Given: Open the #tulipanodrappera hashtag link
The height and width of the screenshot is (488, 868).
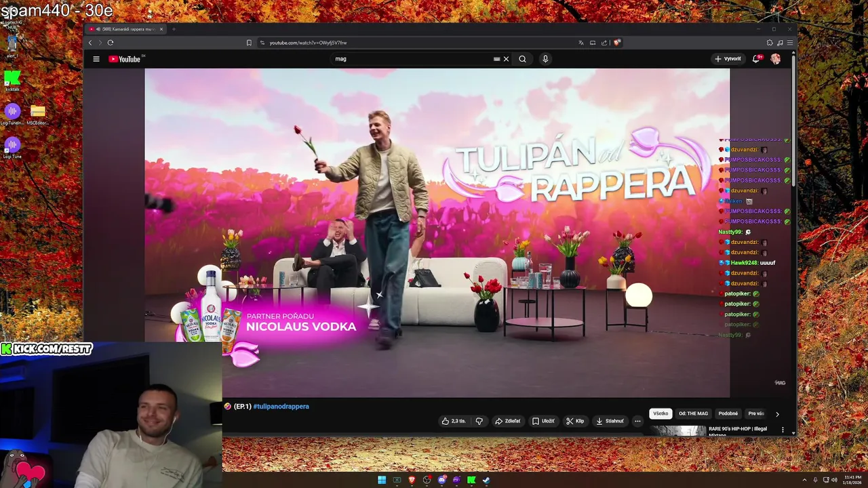Looking at the screenshot, I should (281, 407).
